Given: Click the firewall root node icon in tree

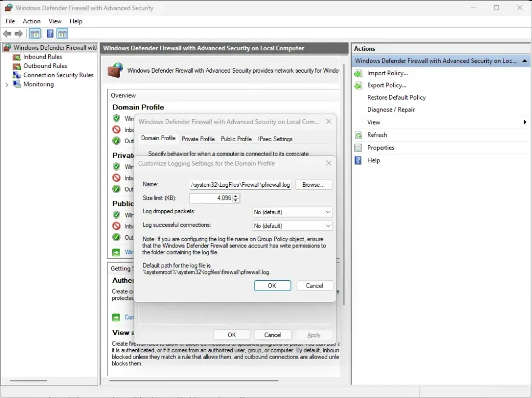Looking at the screenshot, I should point(8,48).
